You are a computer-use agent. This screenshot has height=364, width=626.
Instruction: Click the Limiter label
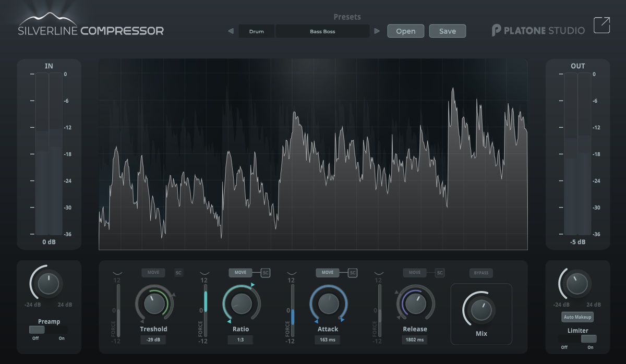(577, 331)
